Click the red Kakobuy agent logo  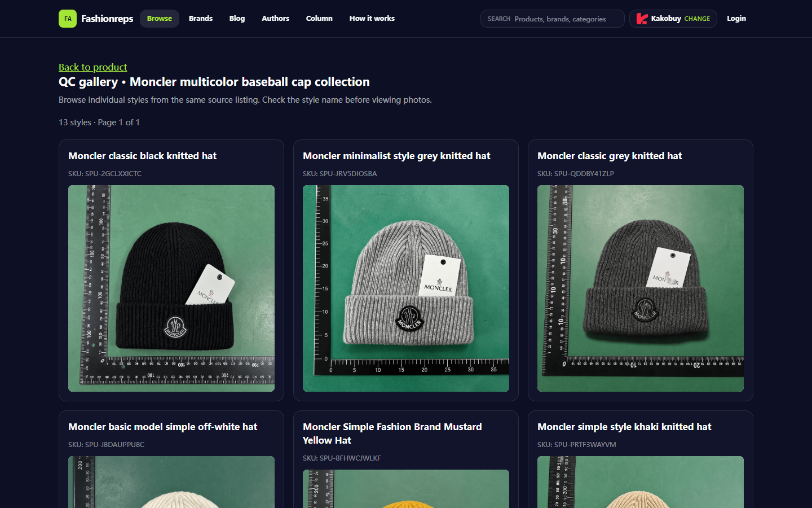[642, 19]
